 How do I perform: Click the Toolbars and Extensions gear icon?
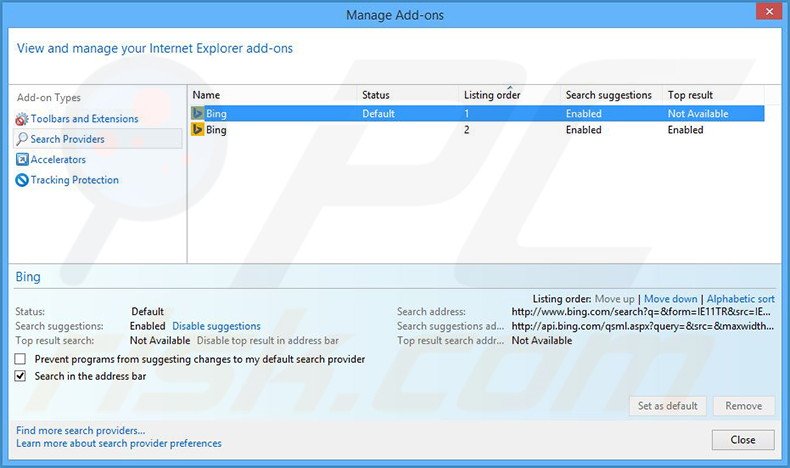tap(22, 119)
